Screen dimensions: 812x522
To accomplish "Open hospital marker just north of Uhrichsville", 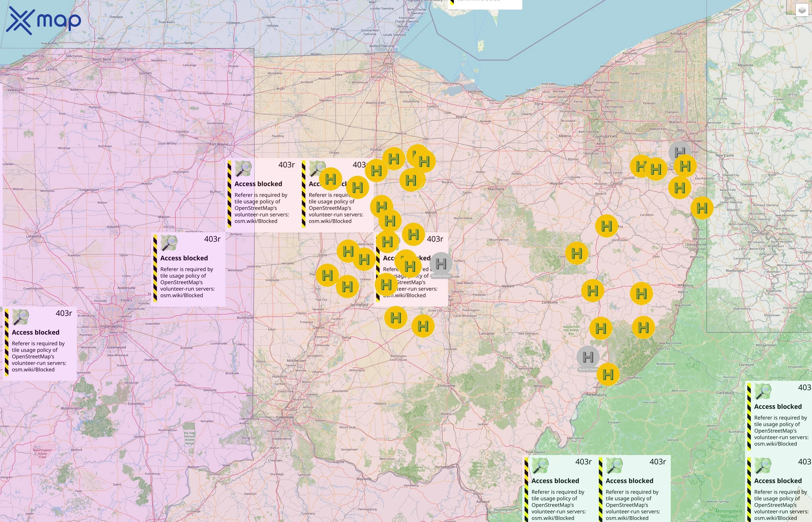I will click(x=607, y=226).
